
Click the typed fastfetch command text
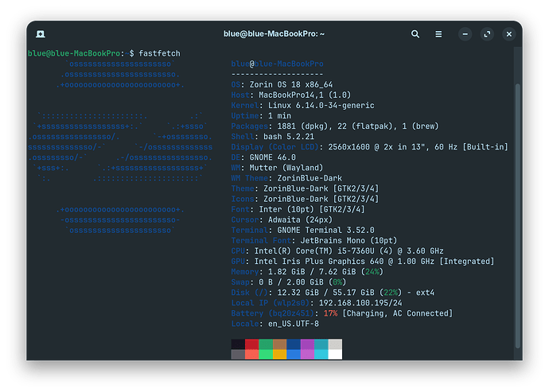pyautogui.click(x=161, y=52)
